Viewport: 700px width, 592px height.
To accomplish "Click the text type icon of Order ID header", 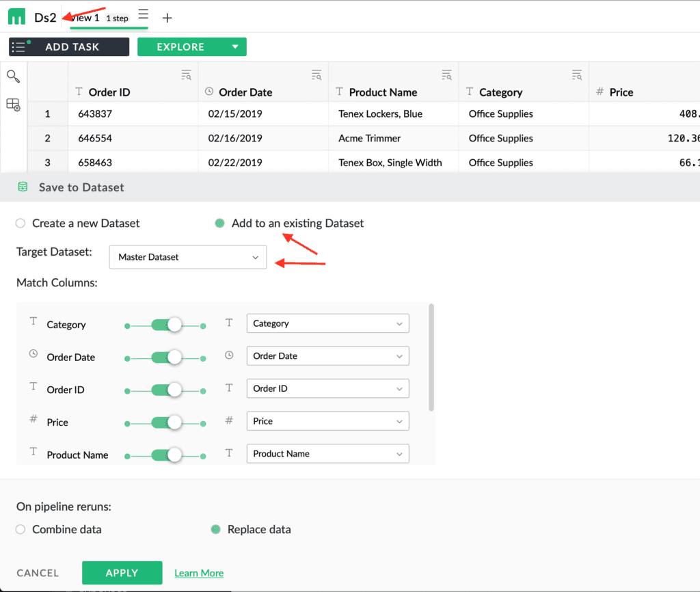I will click(x=79, y=92).
